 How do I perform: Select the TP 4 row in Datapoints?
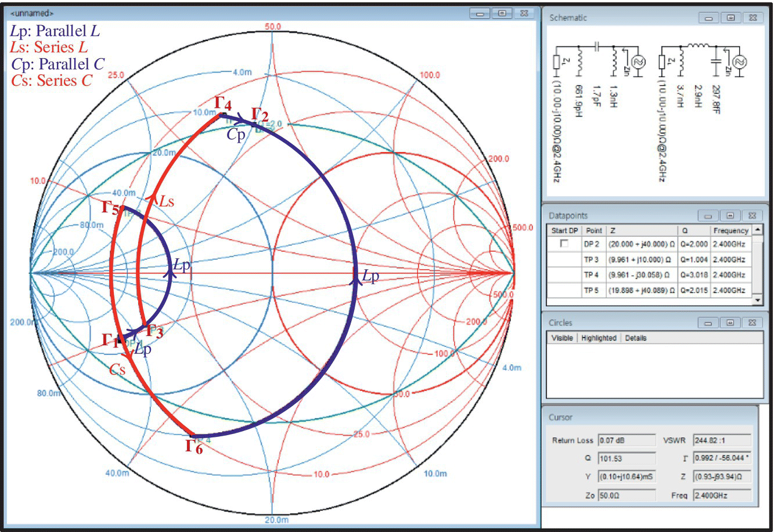tap(650, 274)
